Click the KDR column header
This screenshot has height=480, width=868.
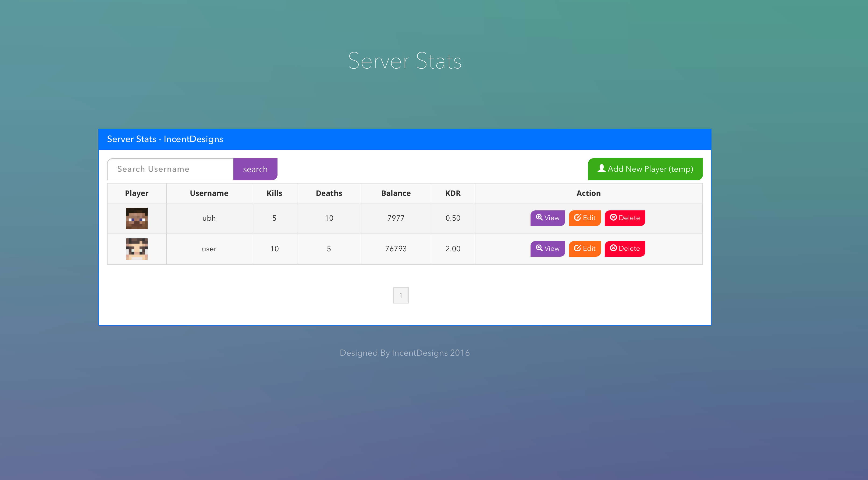tap(453, 193)
